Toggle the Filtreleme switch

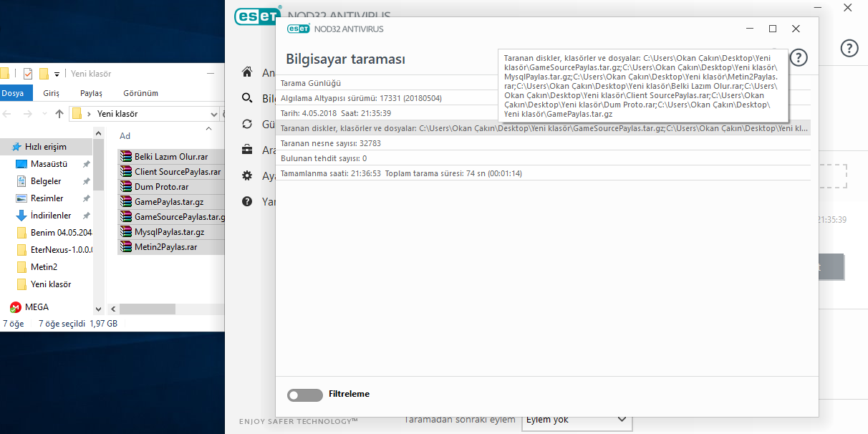point(304,395)
